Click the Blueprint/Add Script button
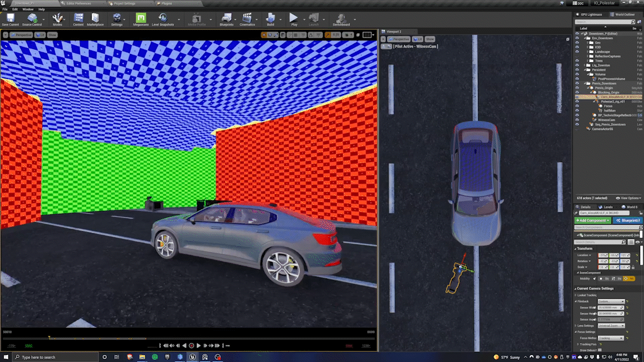The width and height of the screenshot is (644, 362). pyautogui.click(x=627, y=221)
